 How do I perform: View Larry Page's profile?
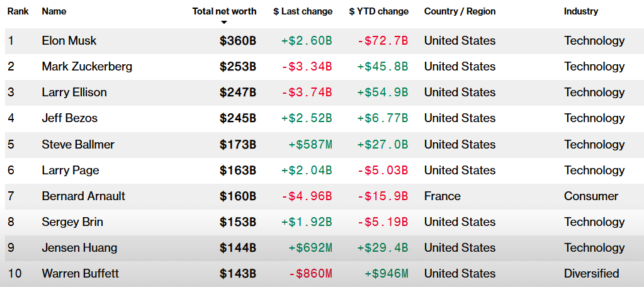71,171
